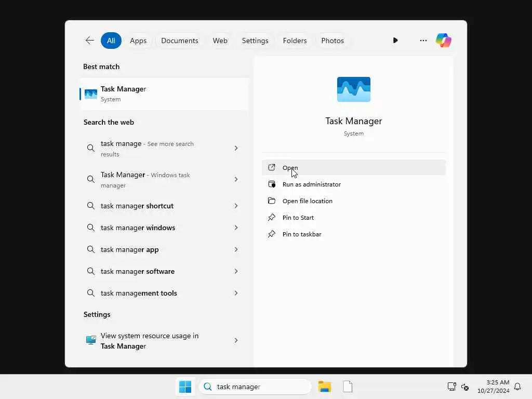
Task: Click the search icon next to task manager shortcut
Action: 90,206
